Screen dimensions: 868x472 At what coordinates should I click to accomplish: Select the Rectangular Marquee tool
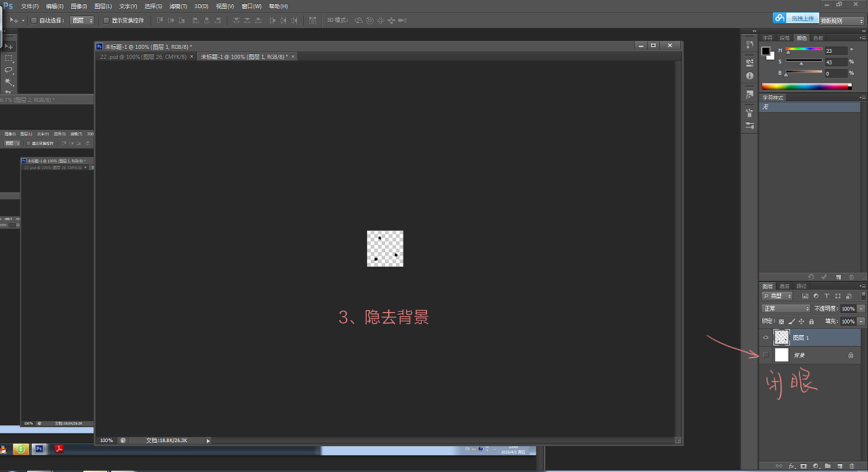9,58
